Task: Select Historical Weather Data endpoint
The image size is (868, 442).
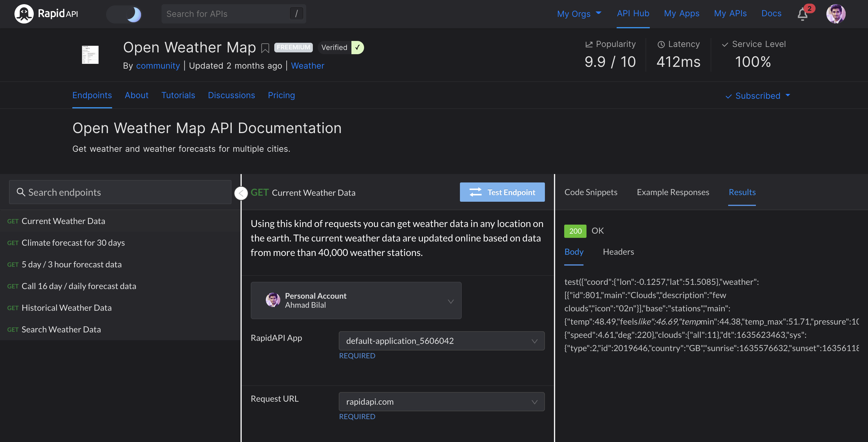Action: [x=66, y=308]
